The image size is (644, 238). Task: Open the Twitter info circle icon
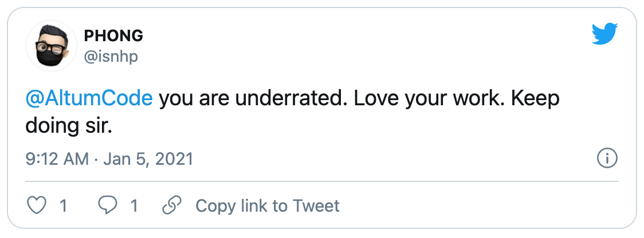pos(607,159)
